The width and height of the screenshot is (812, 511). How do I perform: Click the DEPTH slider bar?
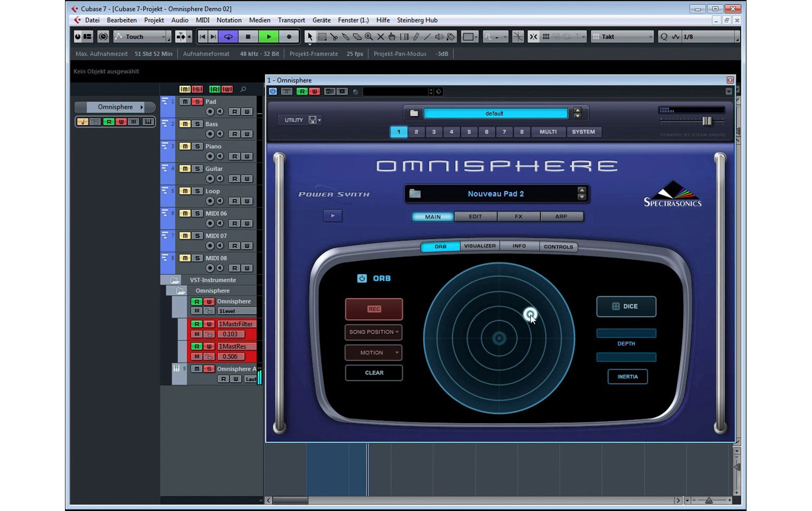pyautogui.click(x=626, y=333)
